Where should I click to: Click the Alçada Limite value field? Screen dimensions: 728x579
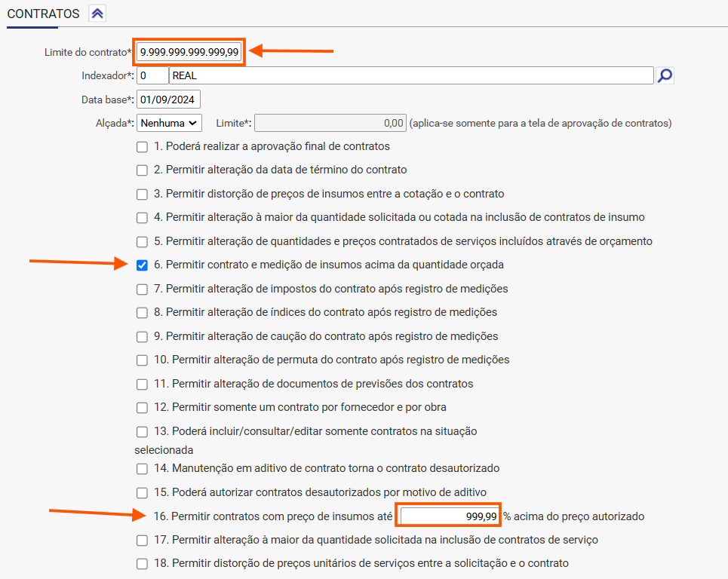330,124
